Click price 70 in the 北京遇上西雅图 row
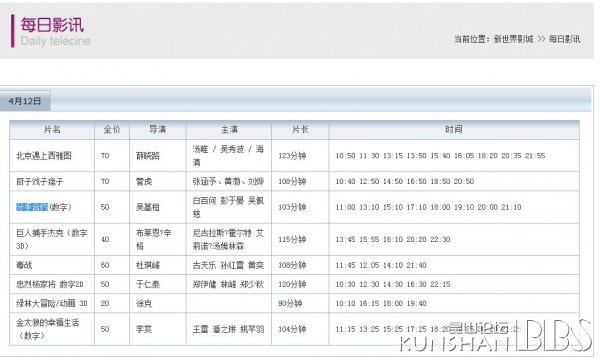The image size is (600, 362). tap(105, 156)
